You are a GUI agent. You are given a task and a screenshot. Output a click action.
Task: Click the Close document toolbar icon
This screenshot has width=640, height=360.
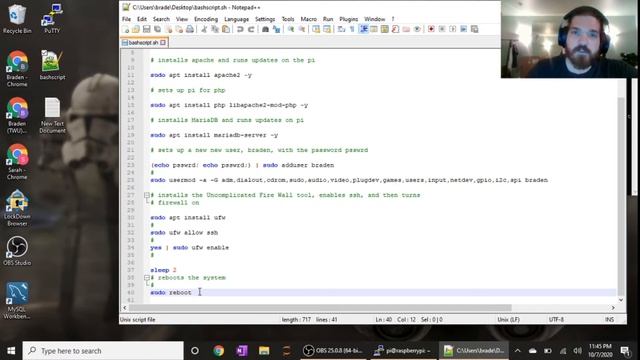pos(168,29)
